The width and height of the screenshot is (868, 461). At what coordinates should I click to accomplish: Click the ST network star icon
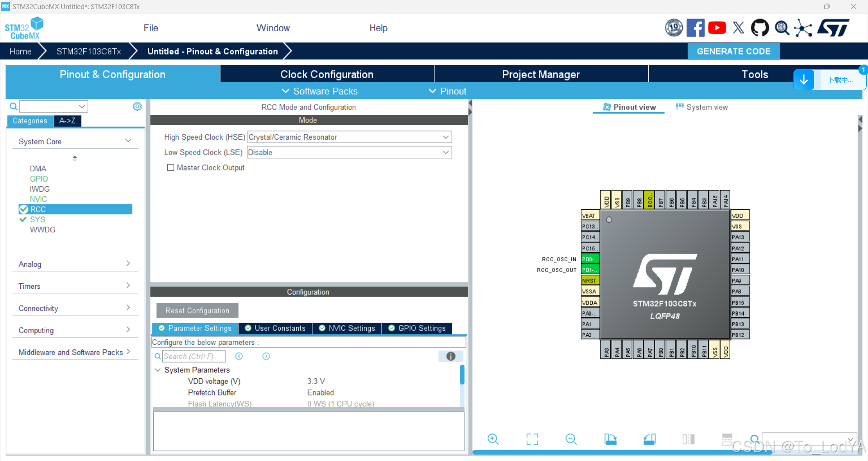[x=803, y=28]
